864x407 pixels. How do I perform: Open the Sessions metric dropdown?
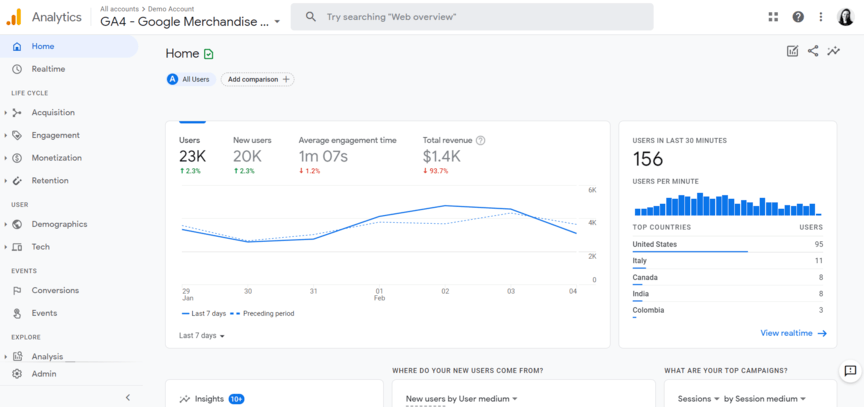point(699,399)
